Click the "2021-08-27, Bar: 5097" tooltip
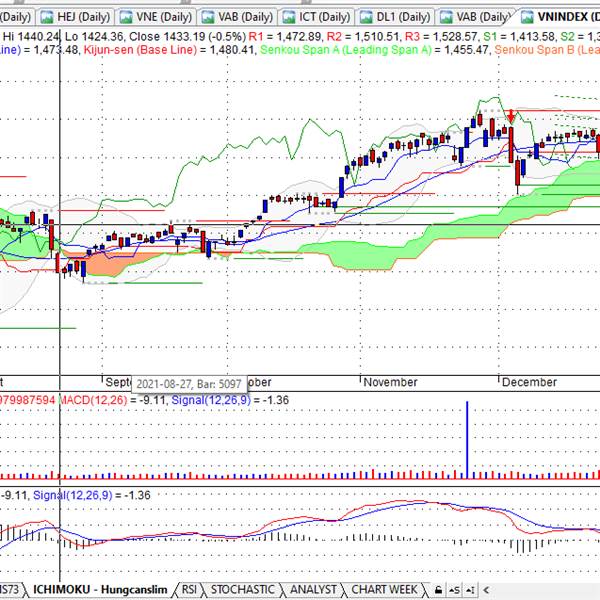Image resolution: width=600 pixels, height=600 pixels. pos(189,384)
